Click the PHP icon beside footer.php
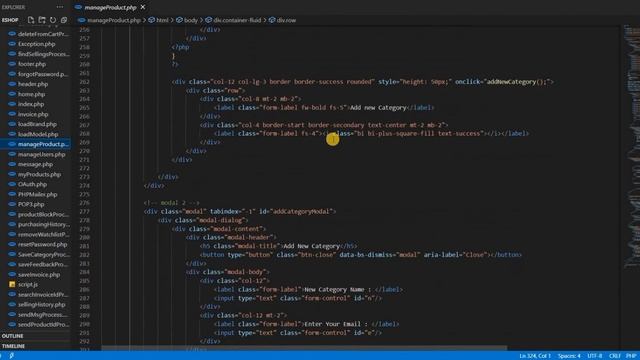Image resolution: width=640 pixels, height=360 pixels. coord(12,64)
